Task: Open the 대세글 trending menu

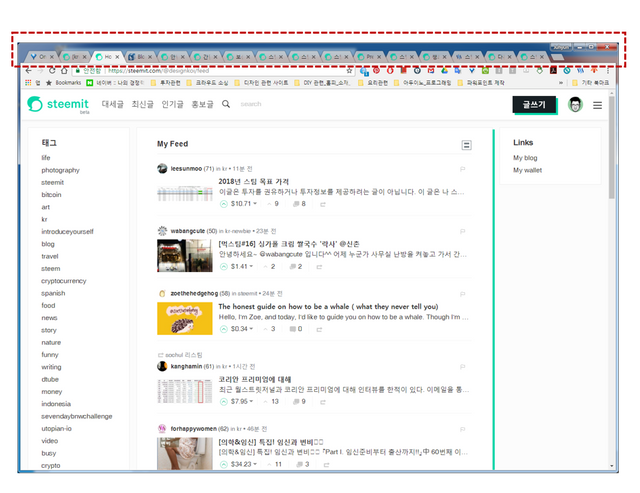Action: (112, 104)
